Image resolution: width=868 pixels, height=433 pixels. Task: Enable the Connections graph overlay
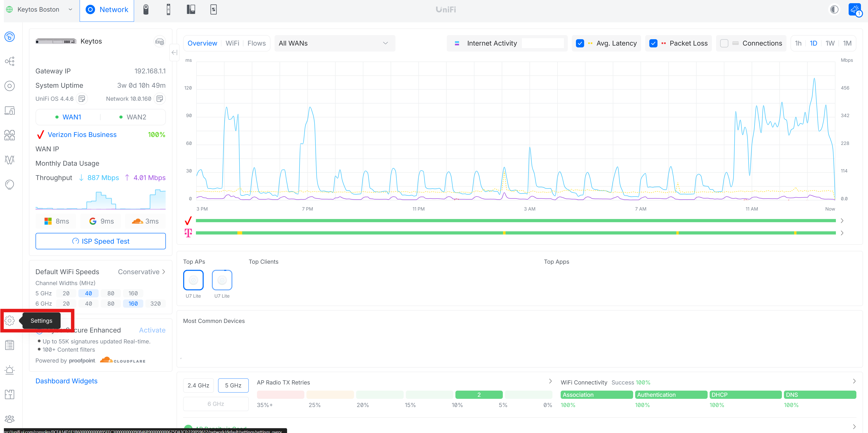[x=724, y=43]
